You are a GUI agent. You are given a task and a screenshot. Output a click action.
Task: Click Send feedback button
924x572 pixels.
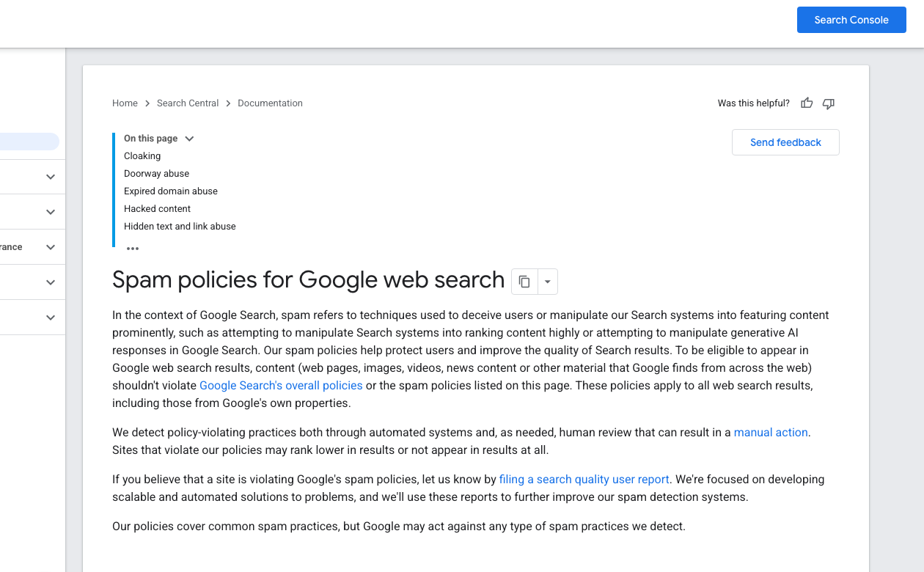[785, 142]
